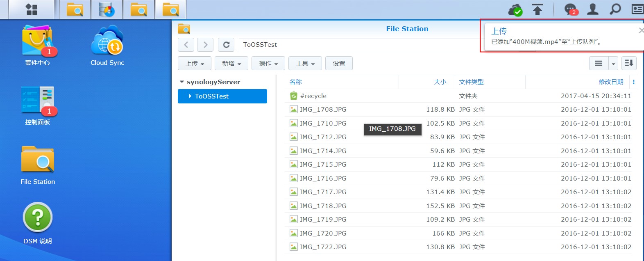Open the 上传 upload dropdown menu

pos(195,63)
